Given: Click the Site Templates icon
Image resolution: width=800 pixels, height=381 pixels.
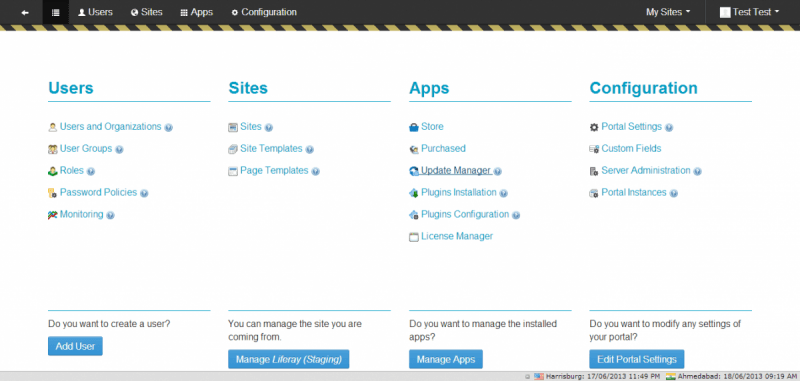Looking at the screenshot, I should click(233, 149).
